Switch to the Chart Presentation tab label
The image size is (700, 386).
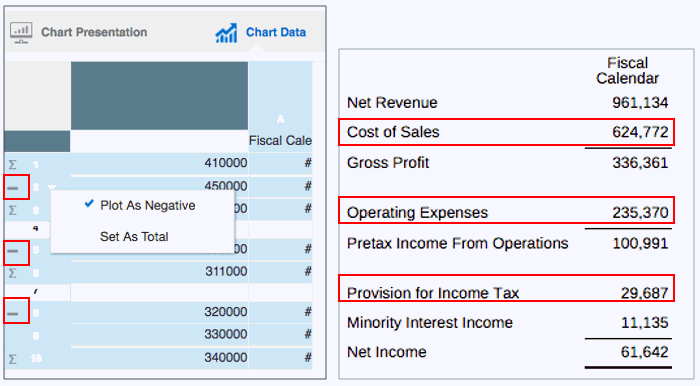coord(94,32)
